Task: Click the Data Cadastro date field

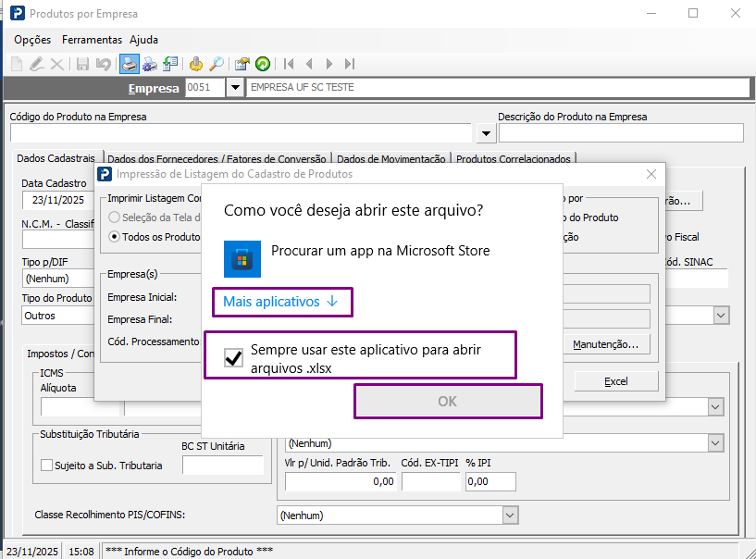Action: [x=58, y=200]
